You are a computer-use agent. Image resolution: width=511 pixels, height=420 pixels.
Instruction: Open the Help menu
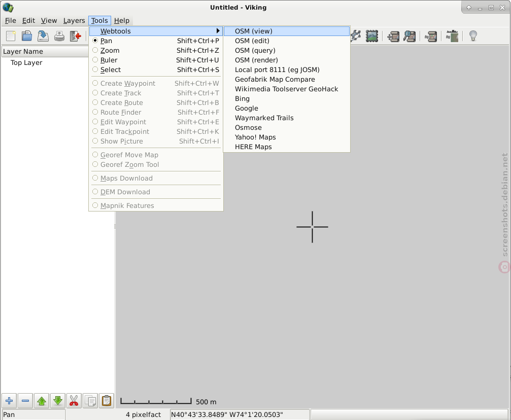[x=122, y=20]
